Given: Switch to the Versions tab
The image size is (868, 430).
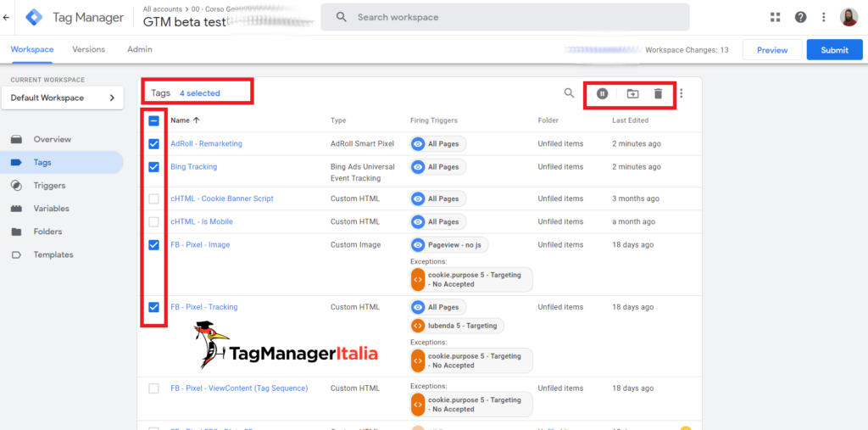Looking at the screenshot, I should (x=88, y=49).
